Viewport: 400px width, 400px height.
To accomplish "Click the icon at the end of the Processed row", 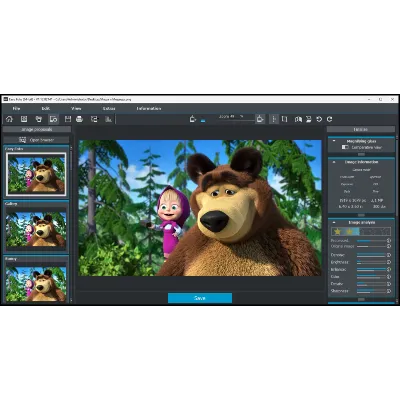I will [x=389, y=241].
